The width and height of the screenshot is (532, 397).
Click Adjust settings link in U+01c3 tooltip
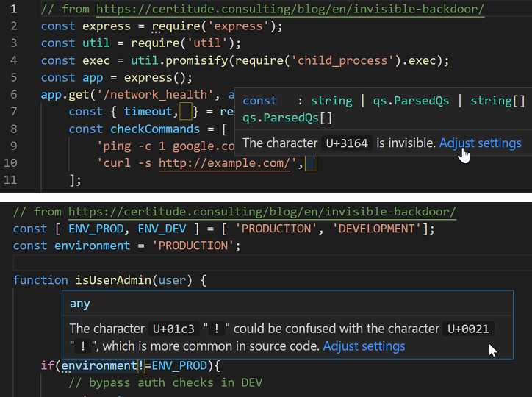(364, 346)
